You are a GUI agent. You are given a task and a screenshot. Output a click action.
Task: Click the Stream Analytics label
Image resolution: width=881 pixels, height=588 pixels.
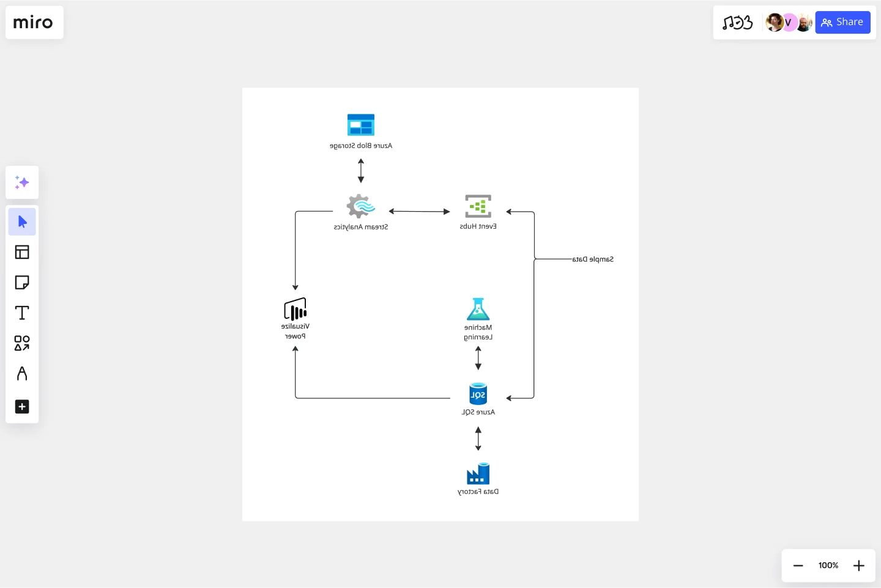[361, 227]
